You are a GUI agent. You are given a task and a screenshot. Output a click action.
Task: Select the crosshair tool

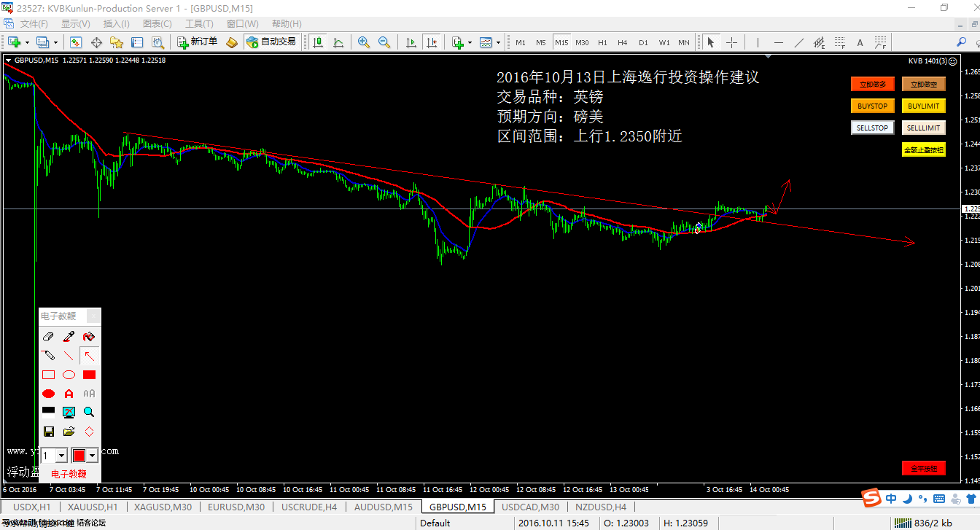coord(731,42)
